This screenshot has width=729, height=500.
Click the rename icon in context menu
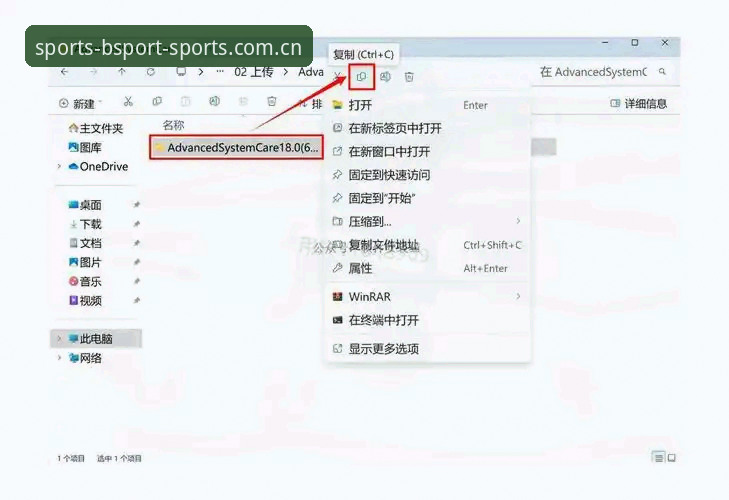[x=385, y=77]
